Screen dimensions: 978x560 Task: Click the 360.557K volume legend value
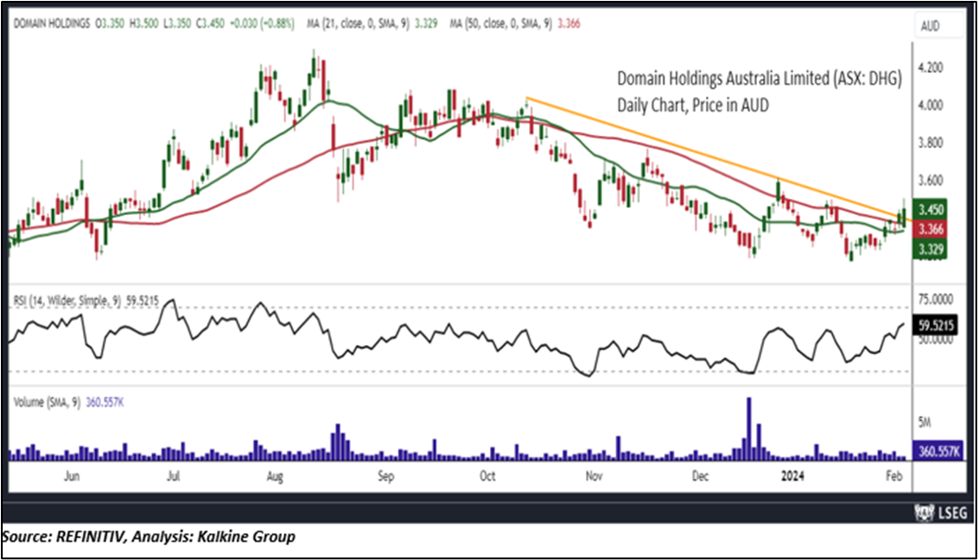pyautogui.click(x=104, y=402)
